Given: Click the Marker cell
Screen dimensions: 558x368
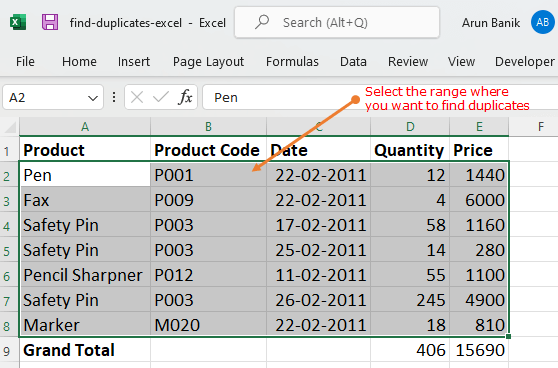Looking at the screenshot, I should coord(85,325).
